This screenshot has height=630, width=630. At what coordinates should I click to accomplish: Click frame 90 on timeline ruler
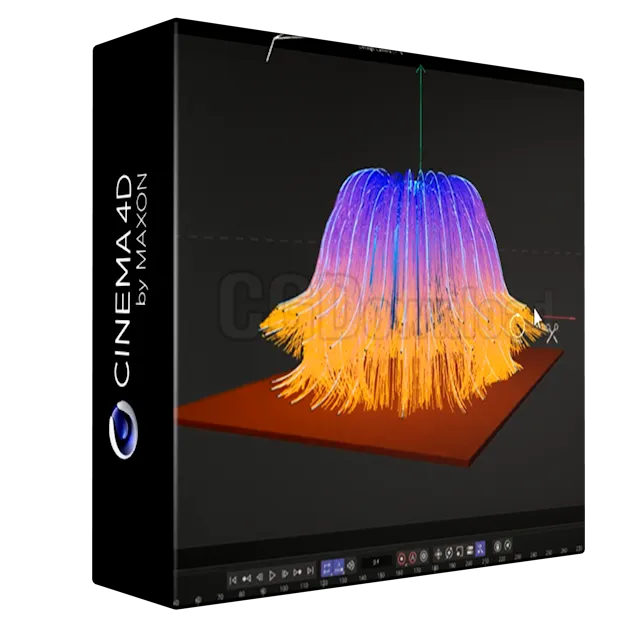263,591
